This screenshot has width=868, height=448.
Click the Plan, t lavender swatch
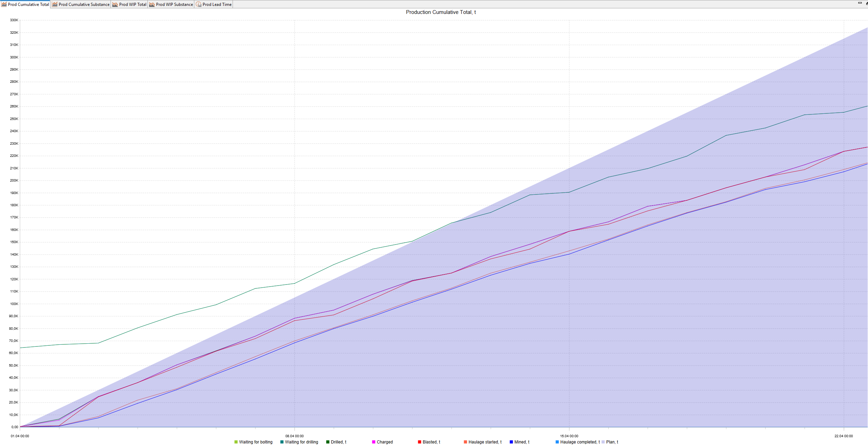click(x=603, y=442)
